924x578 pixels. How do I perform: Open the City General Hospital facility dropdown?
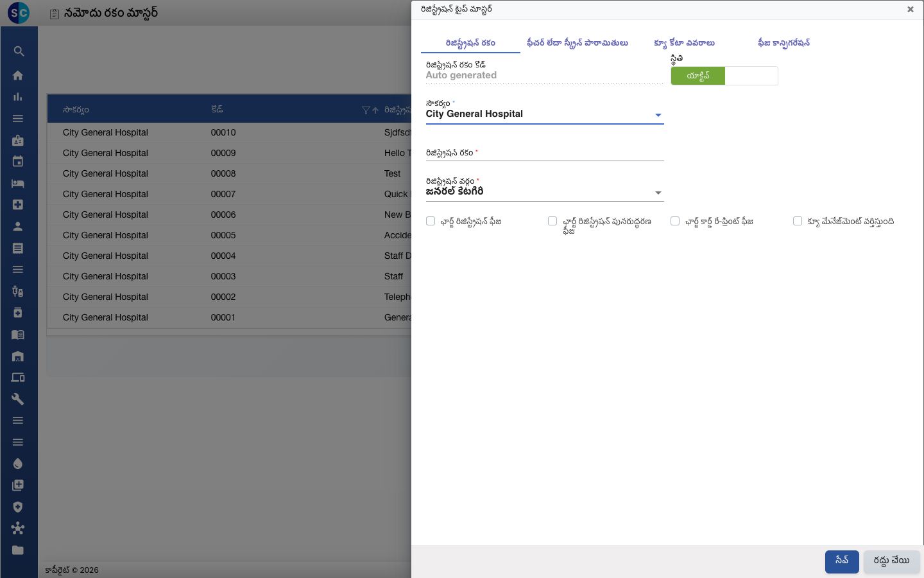545,114
